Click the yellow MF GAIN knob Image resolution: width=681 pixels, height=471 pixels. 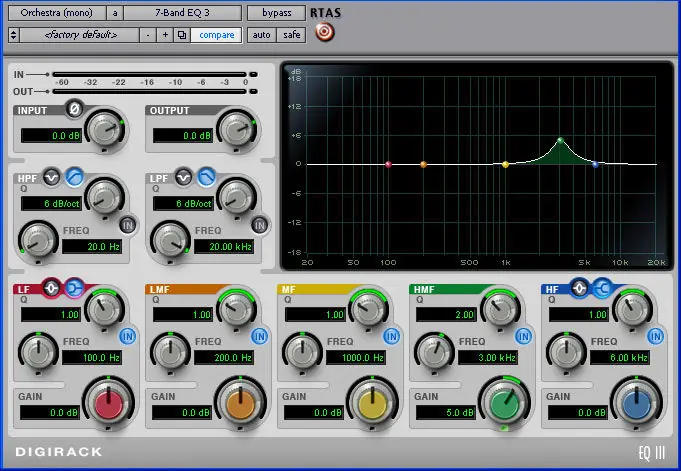point(373,404)
